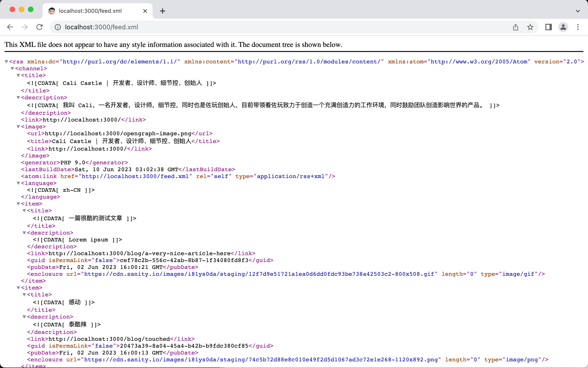Collapse the rss root node

pyautogui.click(x=7, y=62)
